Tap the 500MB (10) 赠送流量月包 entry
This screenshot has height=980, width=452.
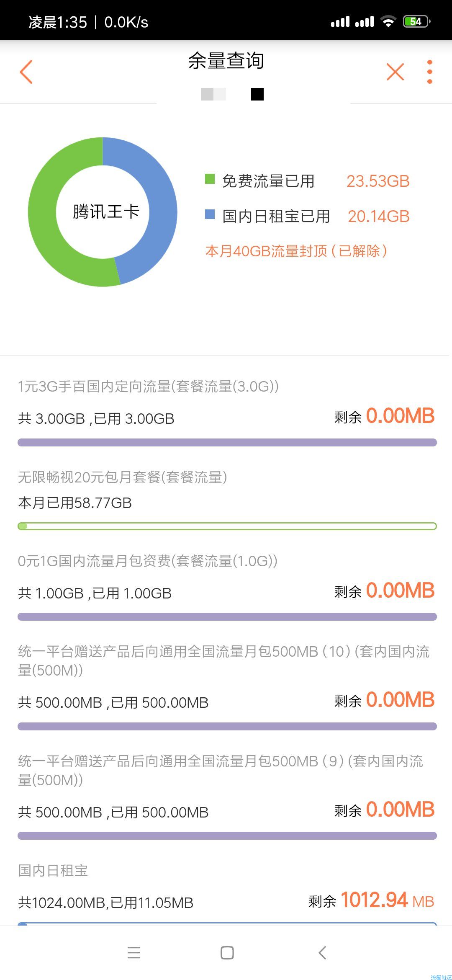tap(227, 687)
